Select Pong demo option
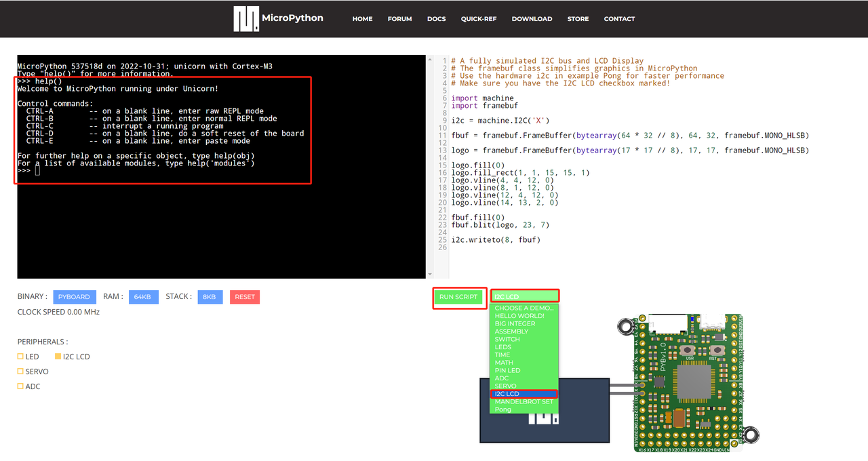868x461 pixels. 524,409
